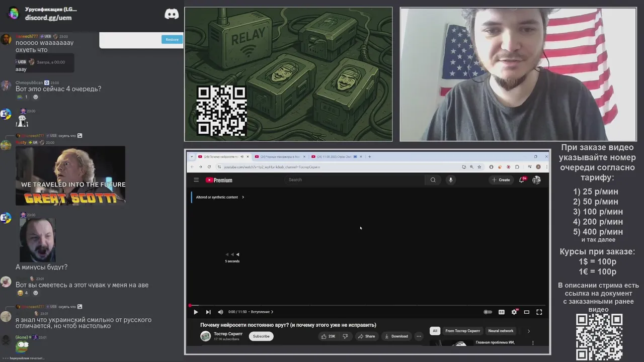Open options for Главная проблема ИИ video
Viewport: 644px width, 362px height.
pyautogui.click(x=533, y=343)
